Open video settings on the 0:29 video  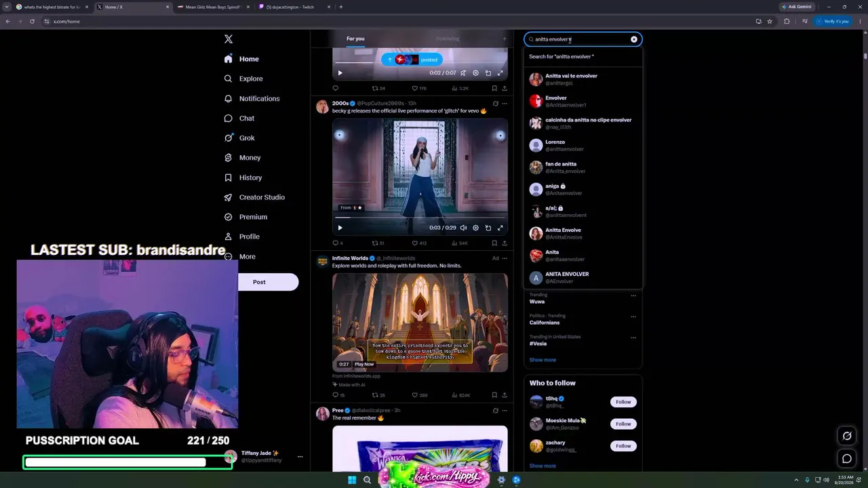tap(475, 228)
